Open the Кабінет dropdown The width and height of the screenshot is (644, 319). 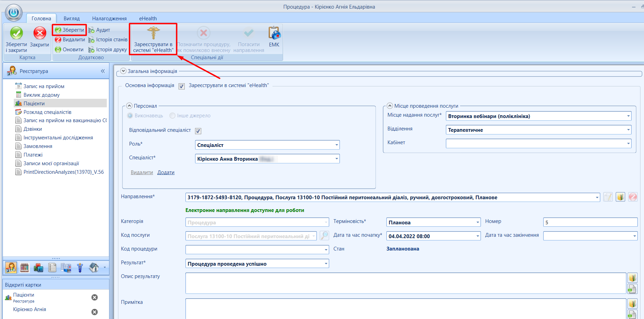[628, 143]
